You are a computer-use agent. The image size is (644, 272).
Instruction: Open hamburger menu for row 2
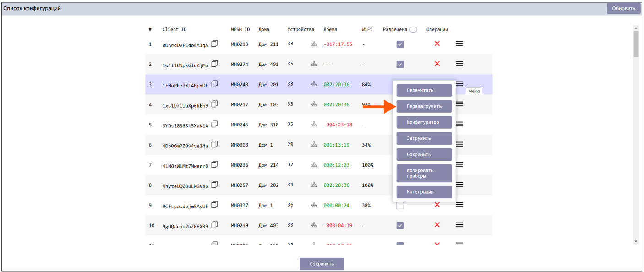[x=459, y=64]
